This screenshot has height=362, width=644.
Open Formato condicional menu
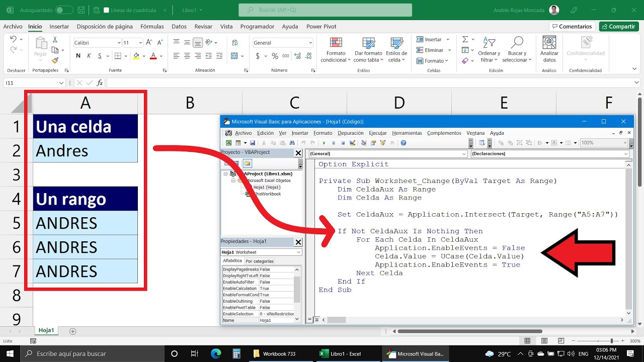(x=336, y=49)
